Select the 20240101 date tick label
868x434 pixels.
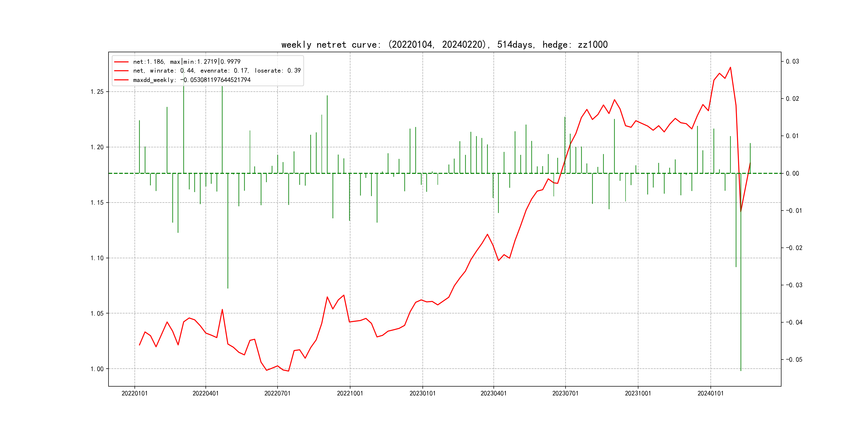point(710,394)
